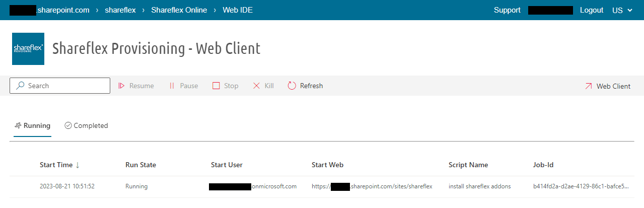The image size is (644, 208).
Task: Open the Shareflex Online breadcrumb link
Action: coord(179,10)
